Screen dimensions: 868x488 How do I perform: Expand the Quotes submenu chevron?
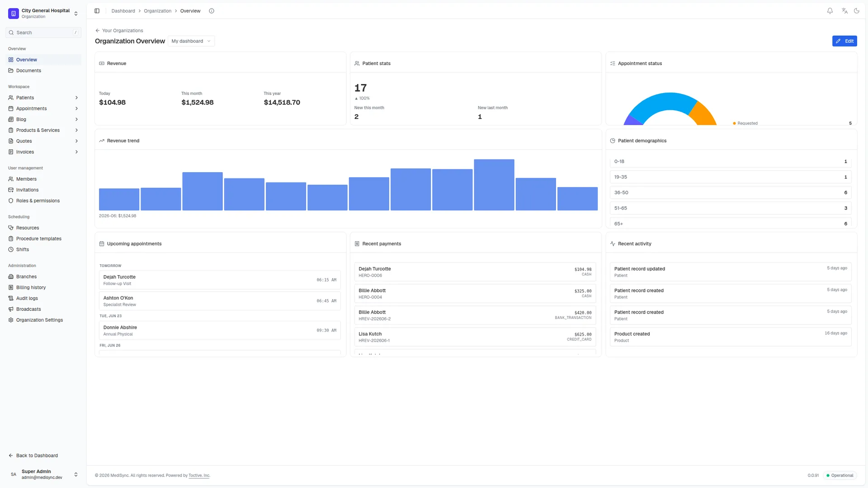tap(76, 141)
